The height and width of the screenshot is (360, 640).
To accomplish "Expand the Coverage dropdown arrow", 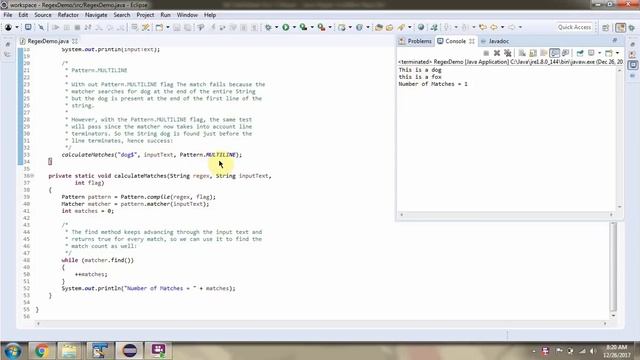I will [312, 27].
